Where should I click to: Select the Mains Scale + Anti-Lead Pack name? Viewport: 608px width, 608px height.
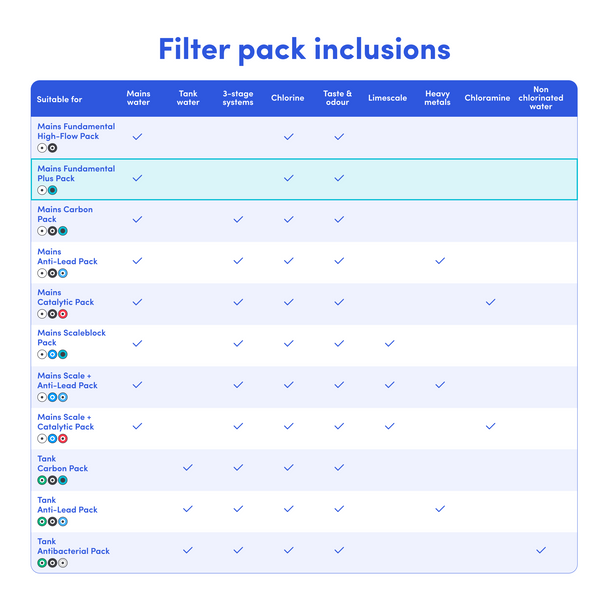pyautogui.click(x=67, y=380)
